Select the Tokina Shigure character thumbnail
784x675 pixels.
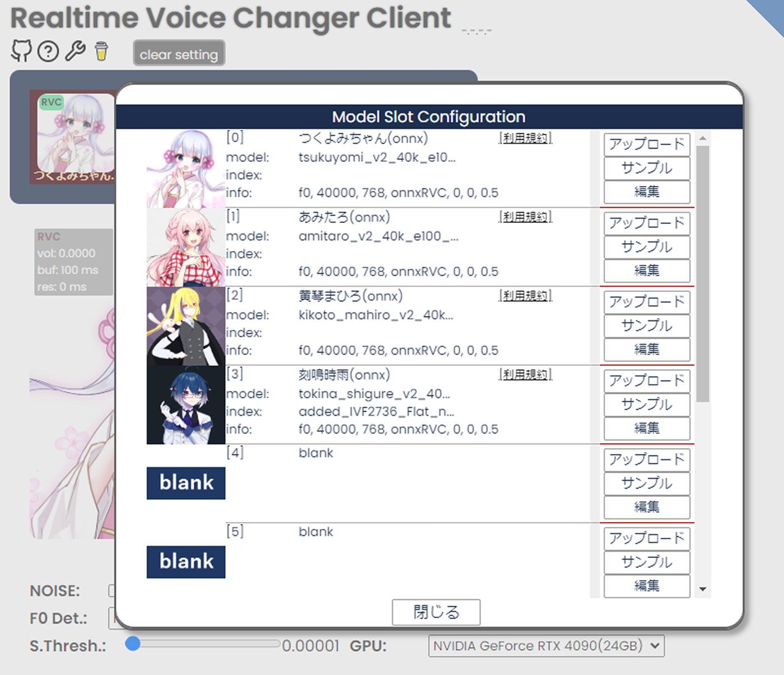click(186, 405)
